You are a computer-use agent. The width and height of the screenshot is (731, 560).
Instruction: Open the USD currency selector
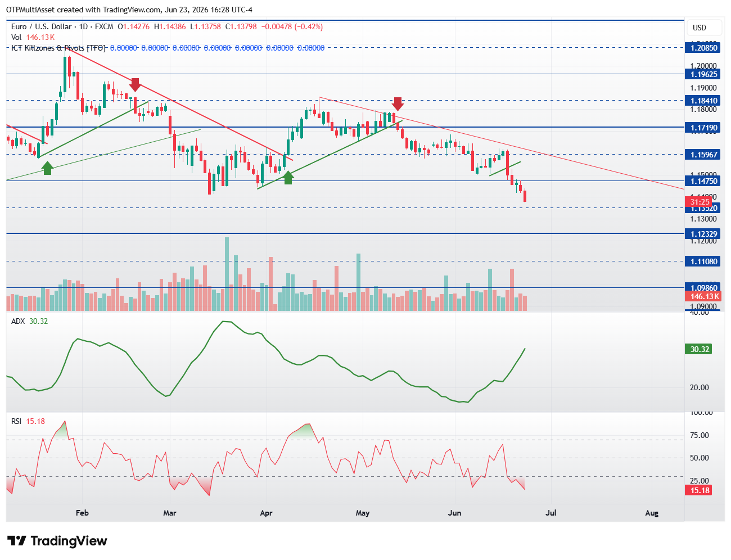[x=700, y=28]
